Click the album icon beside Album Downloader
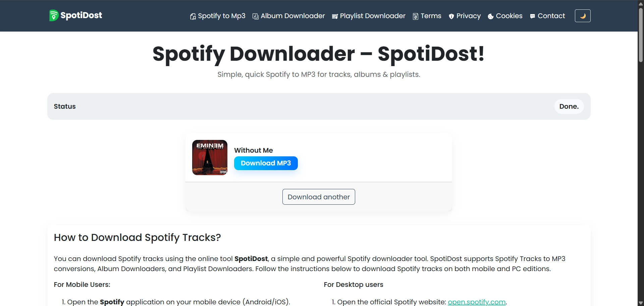 tap(256, 16)
